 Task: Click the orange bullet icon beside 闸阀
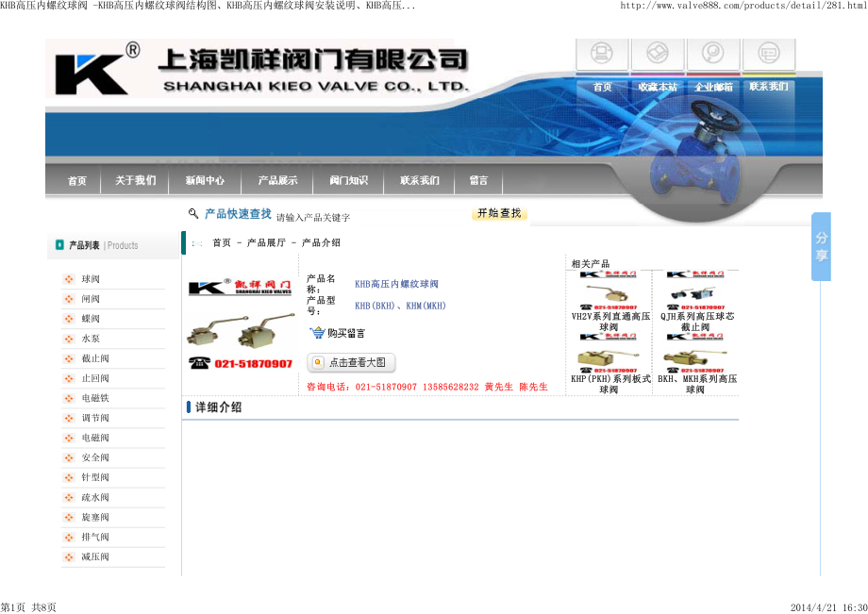click(x=69, y=299)
